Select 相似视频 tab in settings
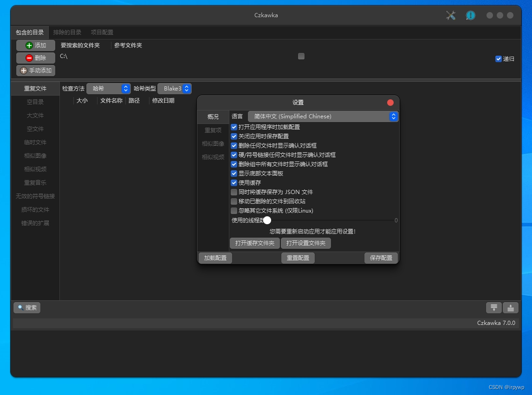 click(x=213, y=157)
